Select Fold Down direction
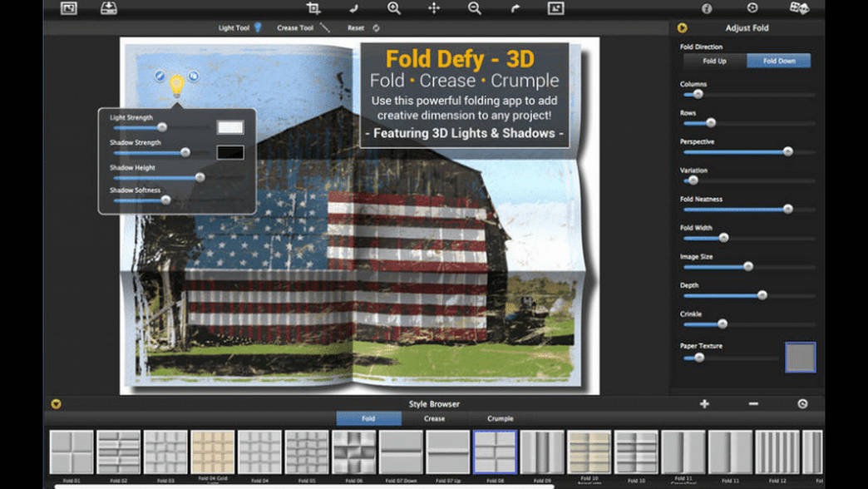Viewport: 868px width, 489px height. pos(779,61)
